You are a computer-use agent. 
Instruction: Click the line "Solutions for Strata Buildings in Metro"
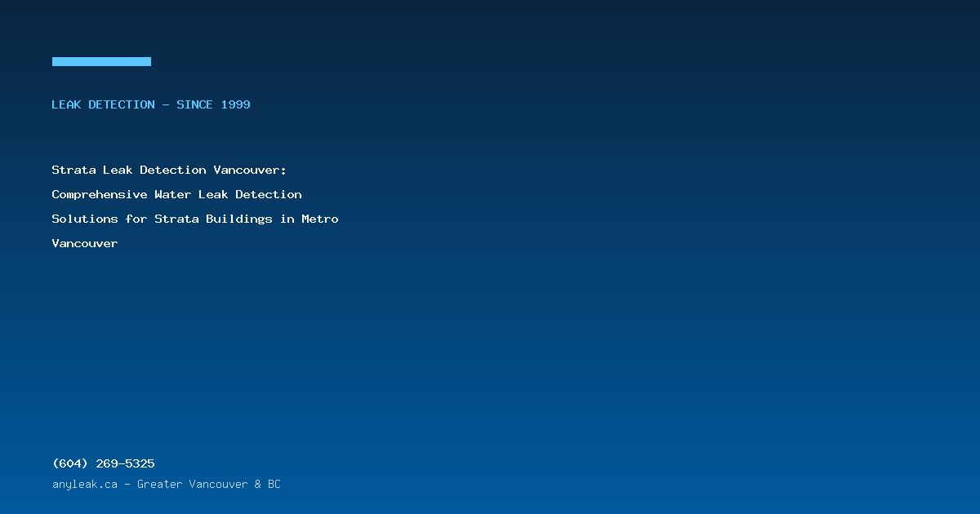195,219
